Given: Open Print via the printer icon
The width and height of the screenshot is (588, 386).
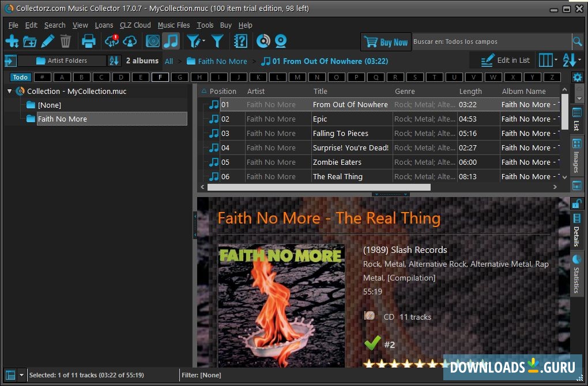Looking at the screenshot, I should 88,41.
